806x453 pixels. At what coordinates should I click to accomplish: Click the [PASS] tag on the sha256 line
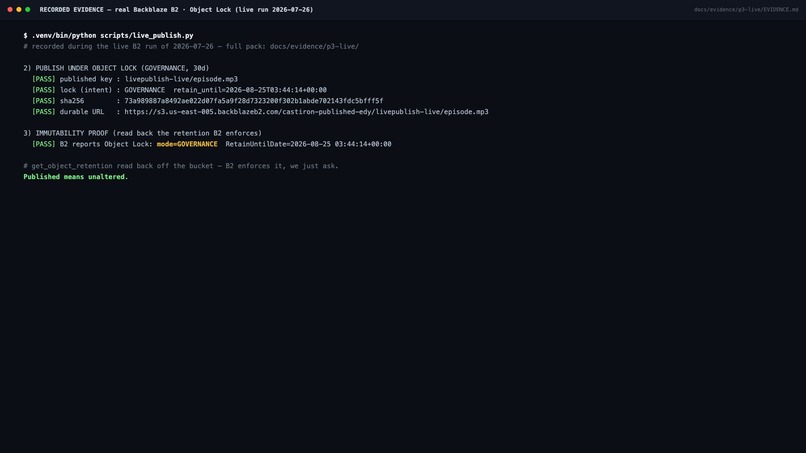tap(44, 101)
